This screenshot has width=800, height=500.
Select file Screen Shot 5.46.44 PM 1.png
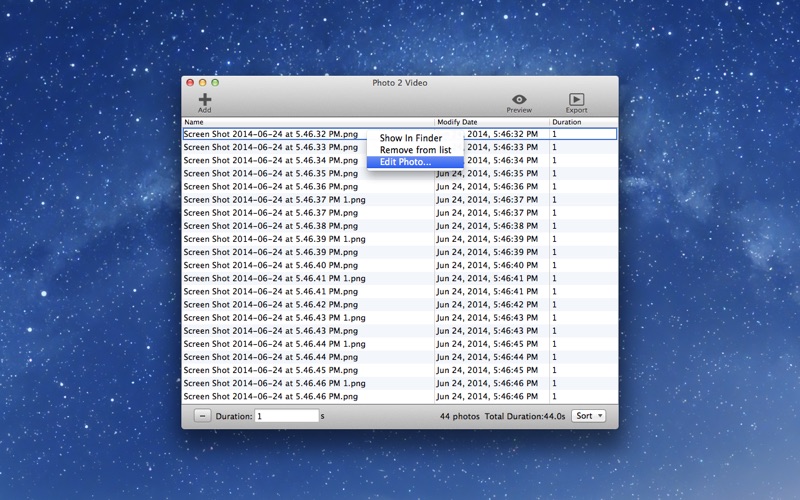(274, 344)
